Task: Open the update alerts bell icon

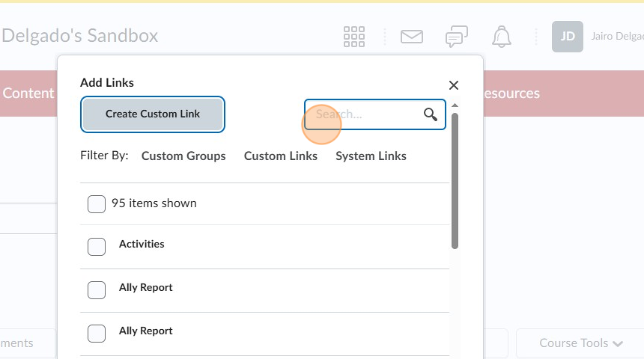Action: click(501, 37)
